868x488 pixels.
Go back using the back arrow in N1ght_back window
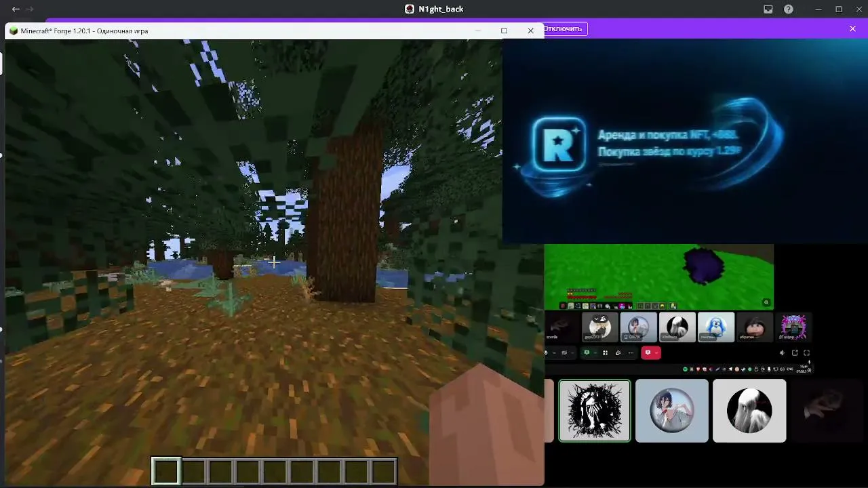point(16,9)
